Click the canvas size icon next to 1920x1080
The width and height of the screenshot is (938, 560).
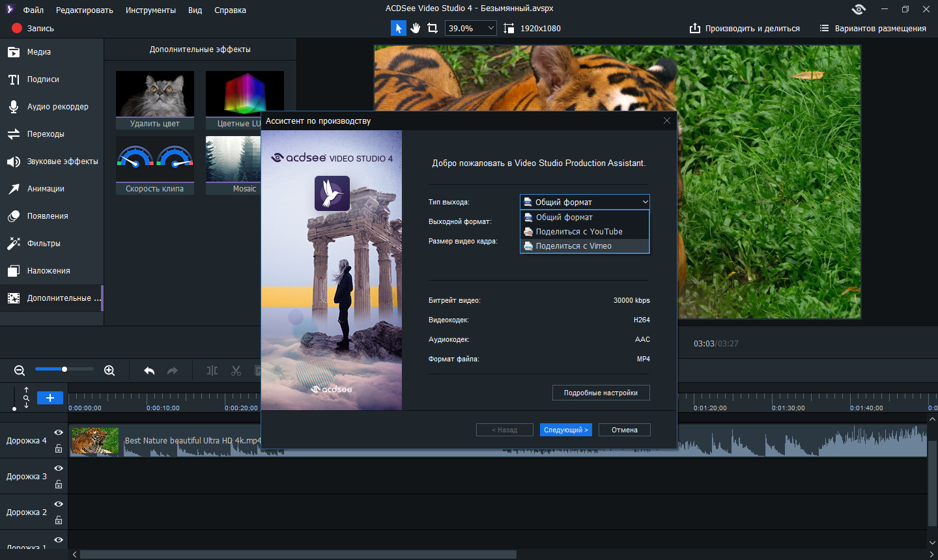[509, 28]
